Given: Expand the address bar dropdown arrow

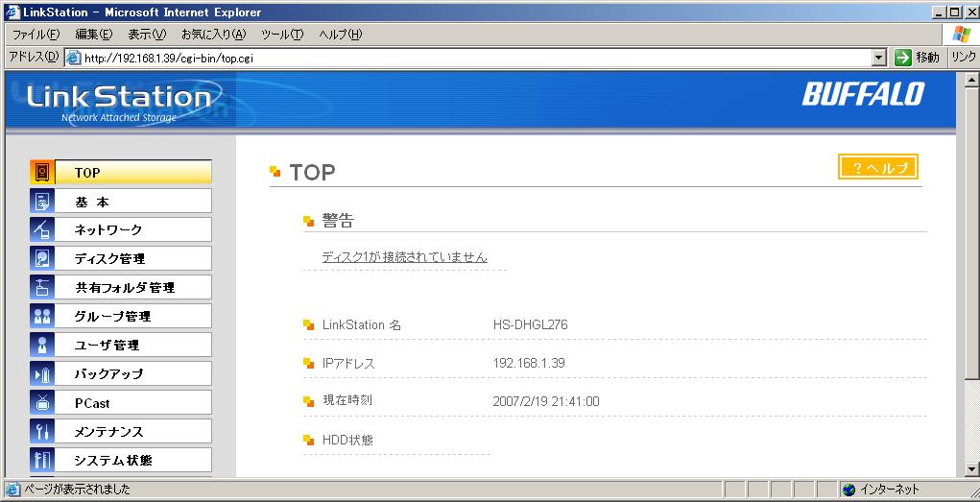Looking at the screenshot, I should pyautogui.click(x=879, y=59).
